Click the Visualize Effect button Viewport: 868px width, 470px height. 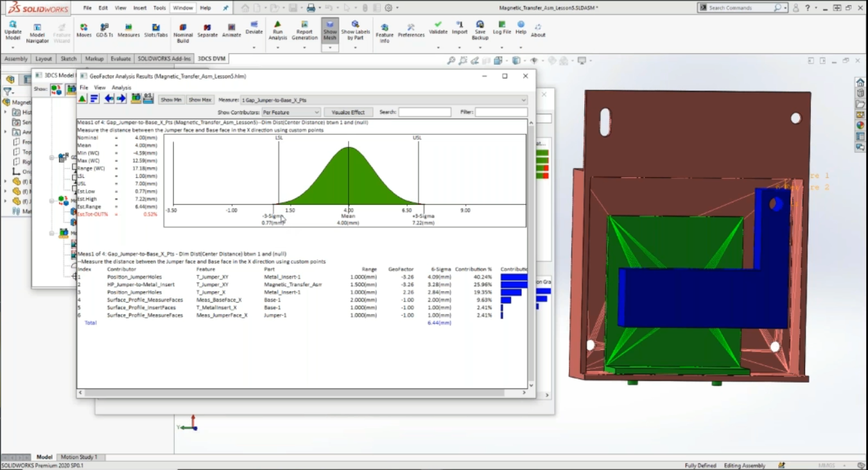point(348,112)
